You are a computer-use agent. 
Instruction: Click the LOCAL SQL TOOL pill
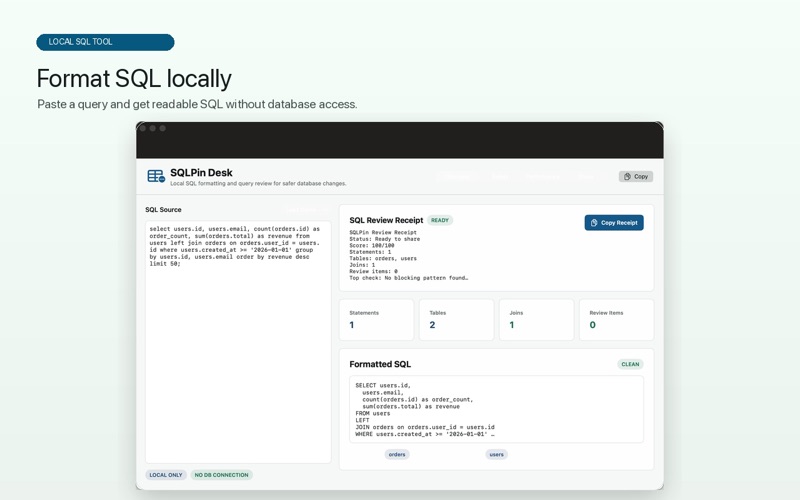click(x=105, y=42)
